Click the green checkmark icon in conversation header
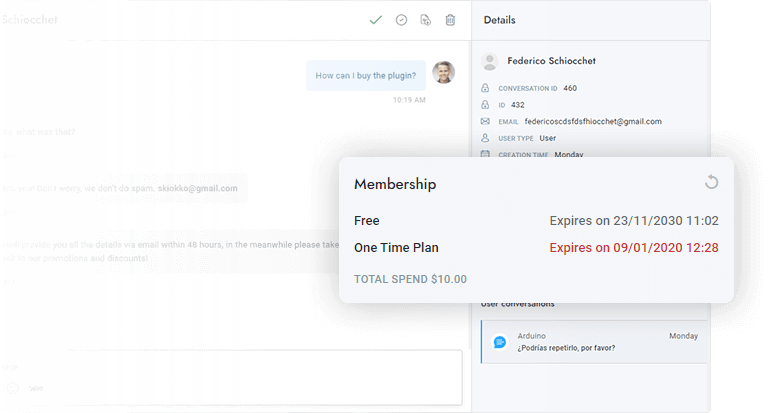 tap(375, 20)
